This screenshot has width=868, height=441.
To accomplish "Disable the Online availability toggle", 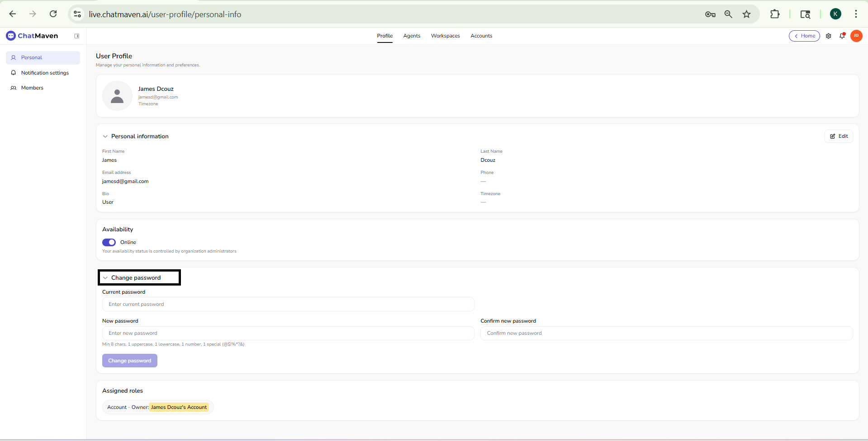I will [x=109, y=242].
